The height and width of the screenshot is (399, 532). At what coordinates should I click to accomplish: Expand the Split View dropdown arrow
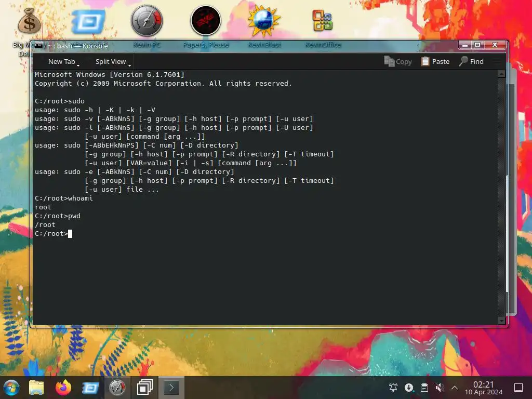tap(129, 65)
